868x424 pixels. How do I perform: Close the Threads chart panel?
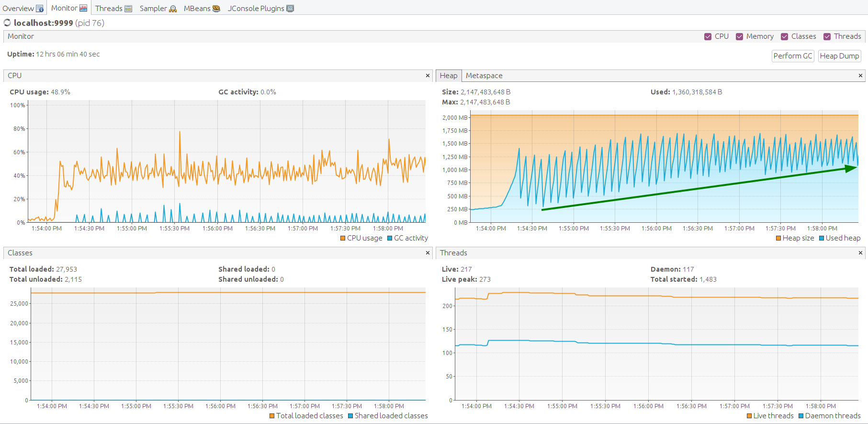860,253
